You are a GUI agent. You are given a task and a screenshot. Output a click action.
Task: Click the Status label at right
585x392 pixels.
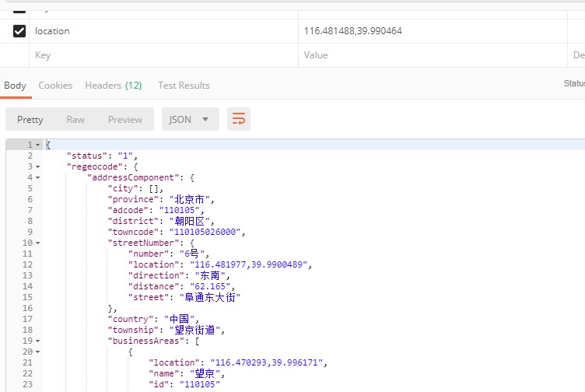click(x=574, y=83)
